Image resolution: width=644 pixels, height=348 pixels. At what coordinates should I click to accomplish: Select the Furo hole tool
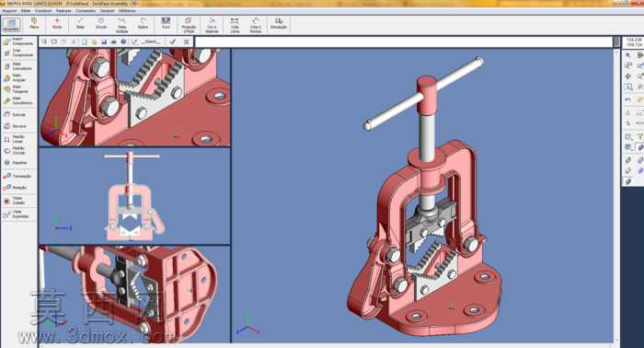[166, 23]
